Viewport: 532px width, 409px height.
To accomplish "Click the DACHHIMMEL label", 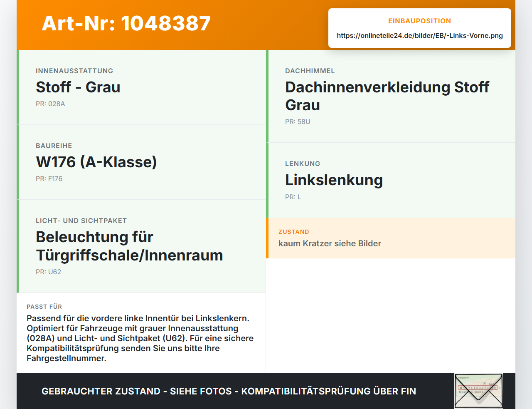I will coord(310,71).
